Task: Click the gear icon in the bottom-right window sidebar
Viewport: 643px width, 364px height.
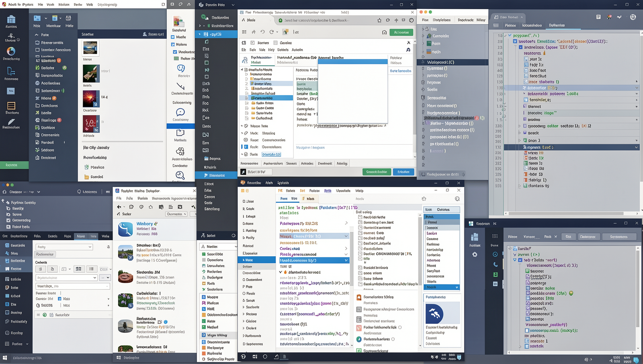Action: tap(475, 254)
